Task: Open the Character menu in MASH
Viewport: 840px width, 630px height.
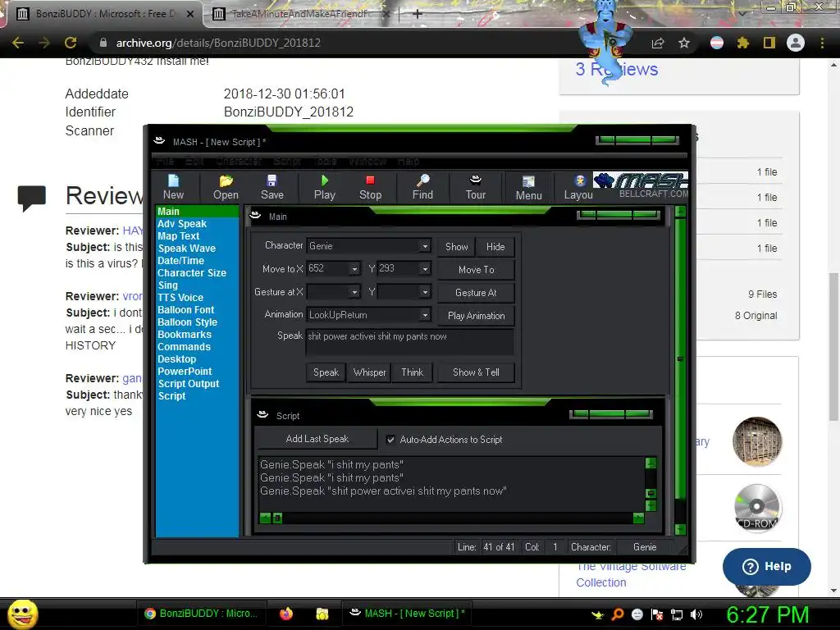Action: tap(239, 162)
